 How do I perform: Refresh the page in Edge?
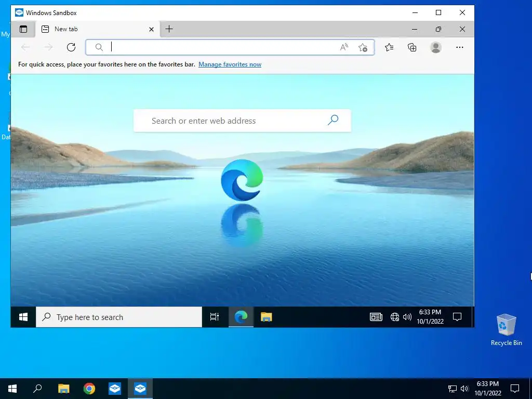[71, 47]
